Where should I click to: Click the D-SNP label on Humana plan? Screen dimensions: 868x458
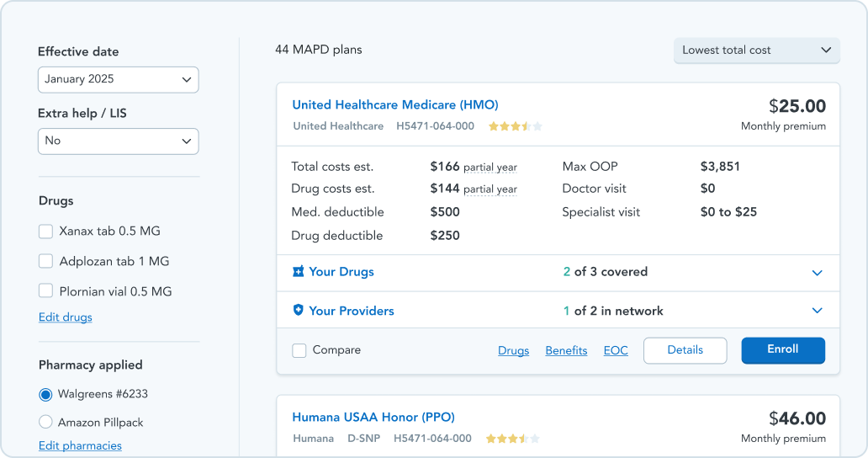coord(363,439)
